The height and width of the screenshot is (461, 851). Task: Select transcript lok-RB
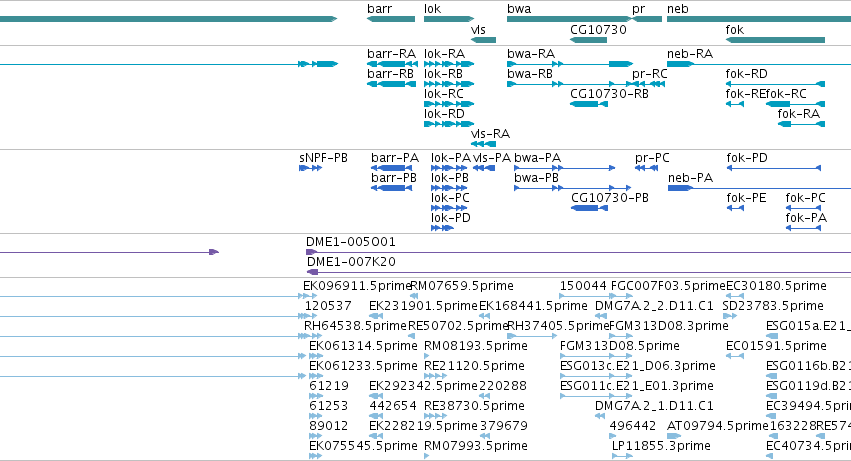pos(443,74)
